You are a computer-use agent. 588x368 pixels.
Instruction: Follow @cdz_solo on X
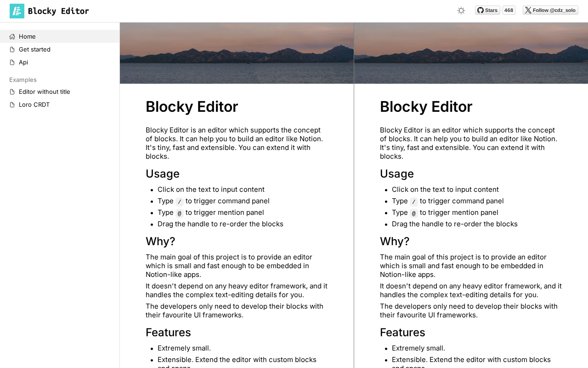pos(550,10)
